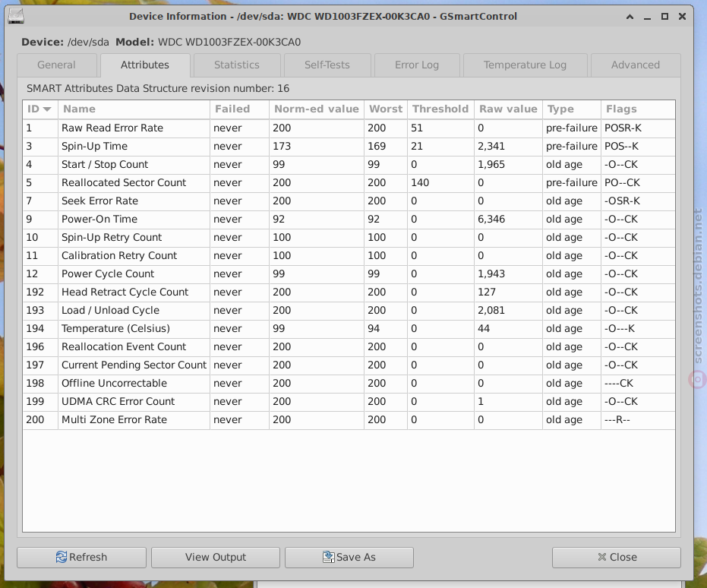Image resolution: width=707 pixels, height=588 pixels.
Task: Sort by the Norm-ed value column header
Action: point(317,109)
